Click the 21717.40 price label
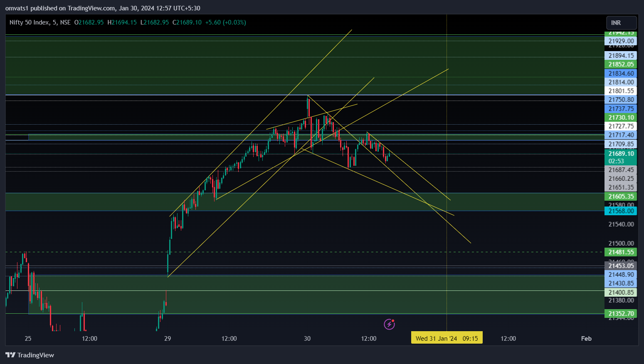This screenshot has height=364, width=644. point(620,135)
